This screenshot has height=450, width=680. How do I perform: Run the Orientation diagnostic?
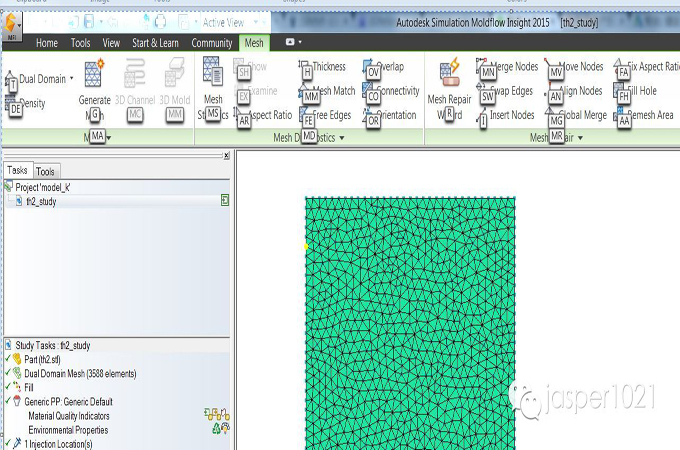389,115
